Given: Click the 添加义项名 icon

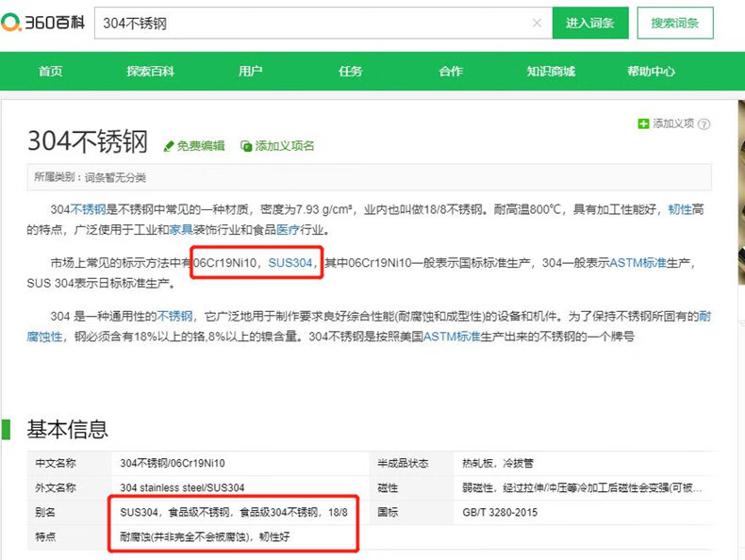Looking at the screenshot, I should click(246, 146).
